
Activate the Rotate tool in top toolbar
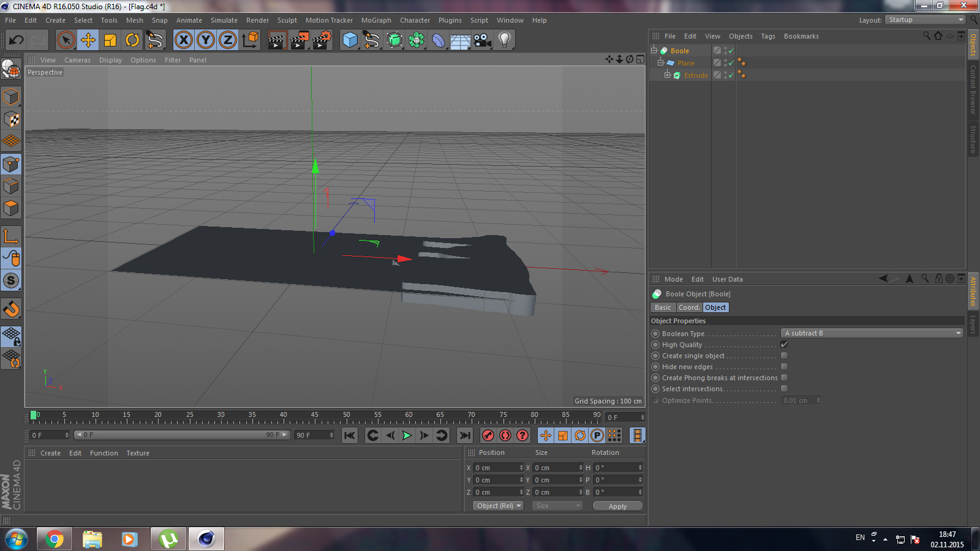pos(132,40)
